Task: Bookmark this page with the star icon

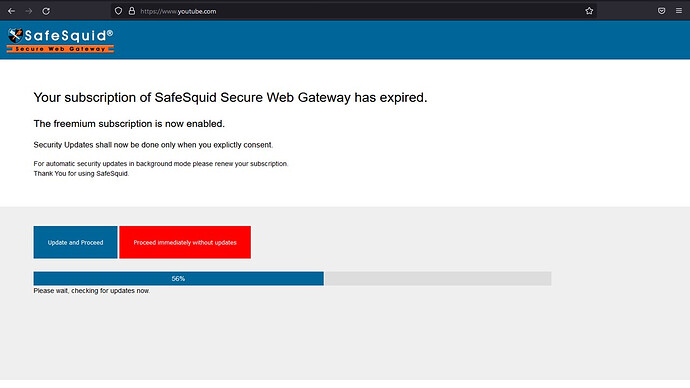Action: (589, 11)
